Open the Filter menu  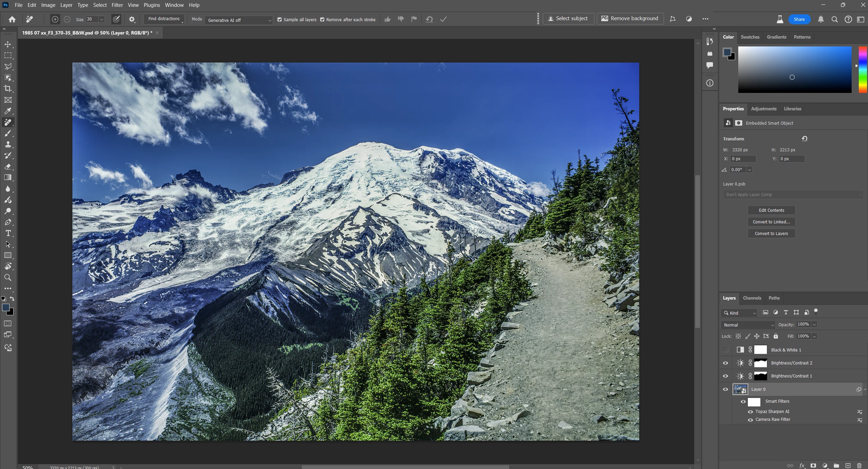tap(117, 5)
